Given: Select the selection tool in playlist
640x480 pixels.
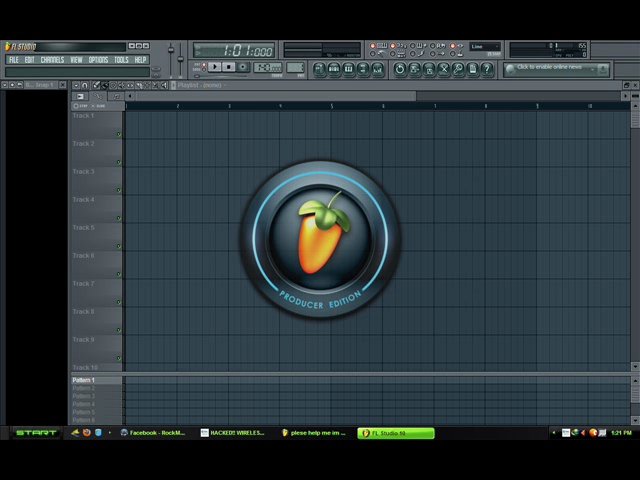Looking at the screenshot, I should [x=147, y=85].
